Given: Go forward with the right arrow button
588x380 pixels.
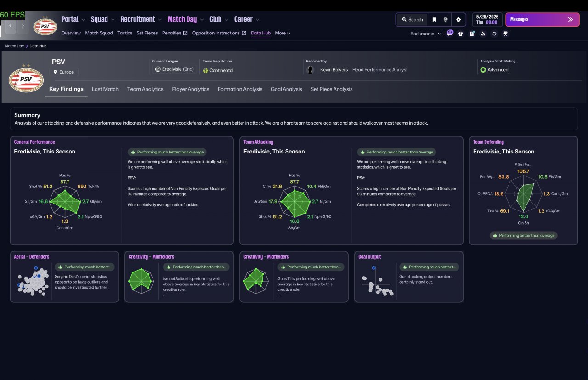Looking at the screenshot, I should [x=23, y=26].
